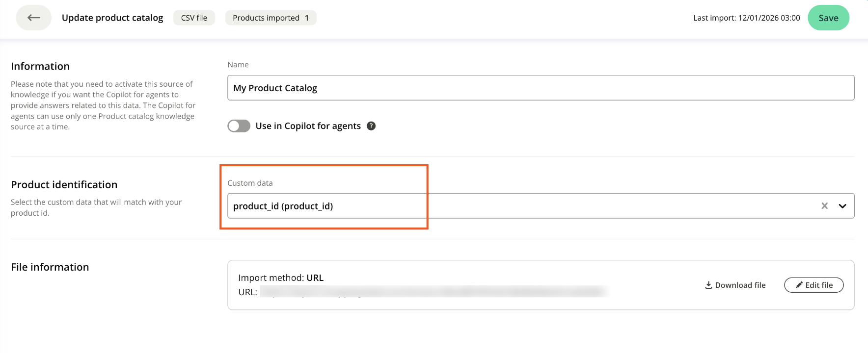Click the Products imported badge
868x353 pixels.
(271, 18)
